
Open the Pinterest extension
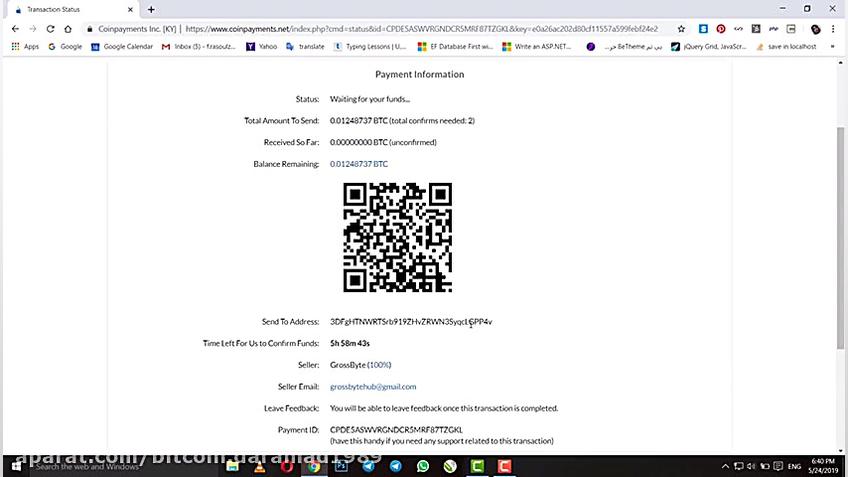tap(721, 29)
